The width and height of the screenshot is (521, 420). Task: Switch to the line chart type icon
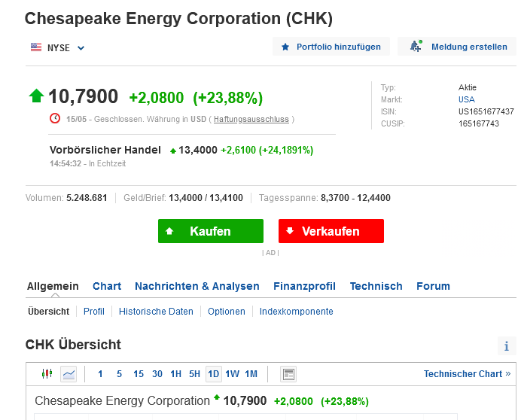[69, 374]
